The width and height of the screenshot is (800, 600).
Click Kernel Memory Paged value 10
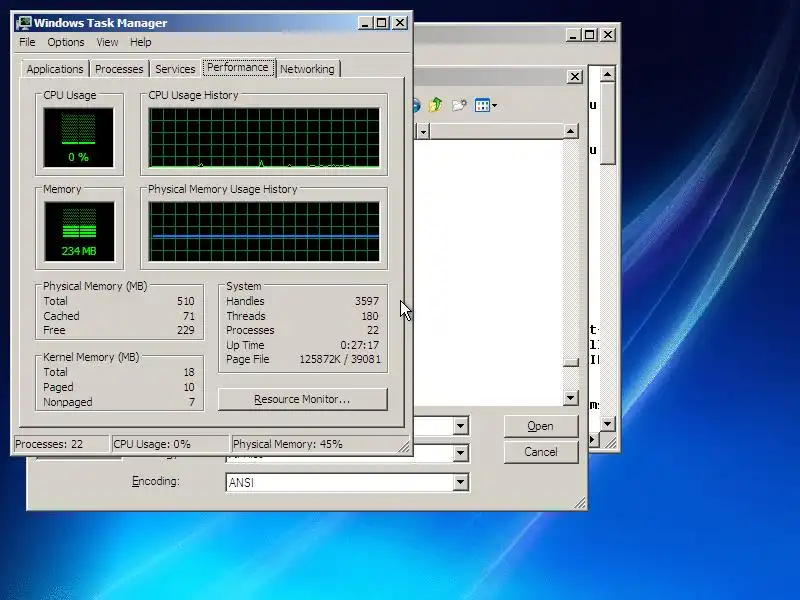pos(189,387)
